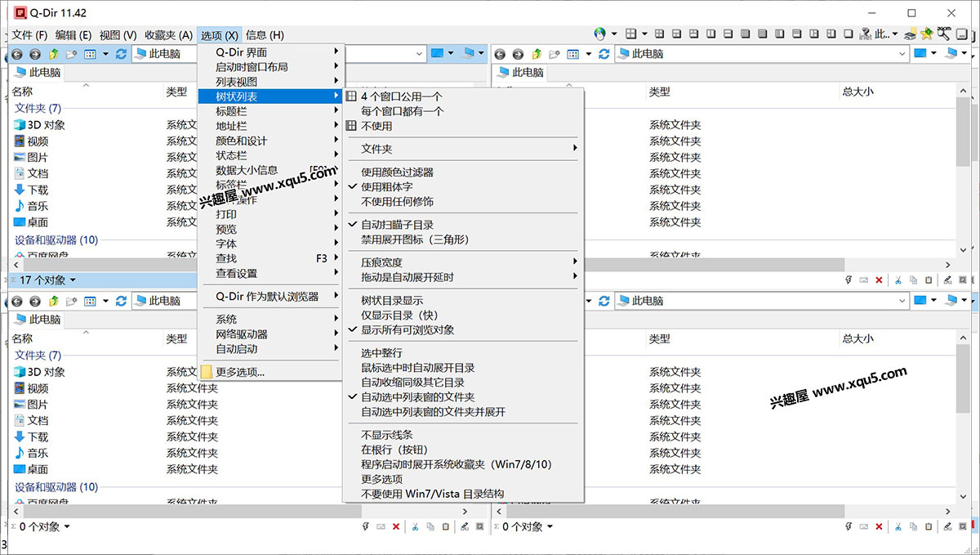Go up one folder in bottom-left pane

point(54,301)
